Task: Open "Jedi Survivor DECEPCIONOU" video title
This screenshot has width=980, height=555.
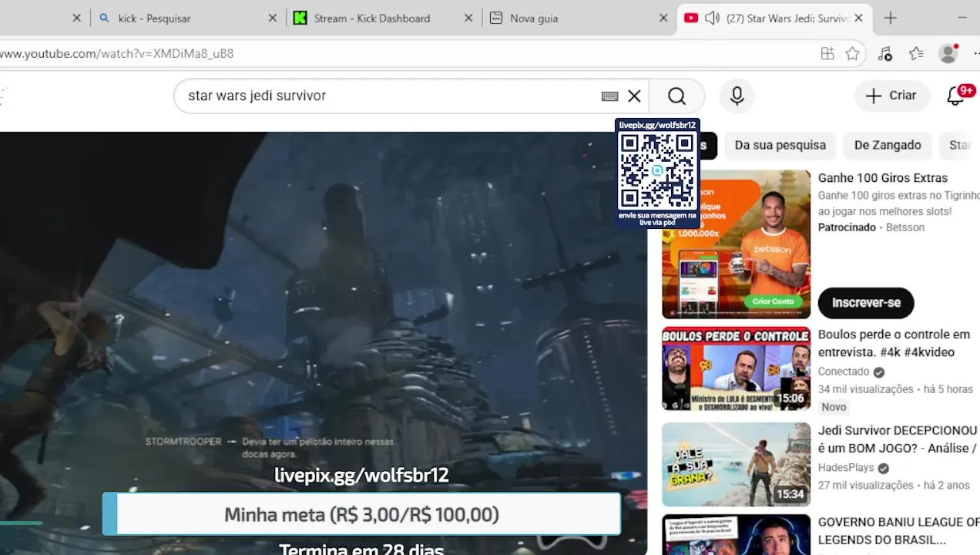Action: (x=898, y=439)
